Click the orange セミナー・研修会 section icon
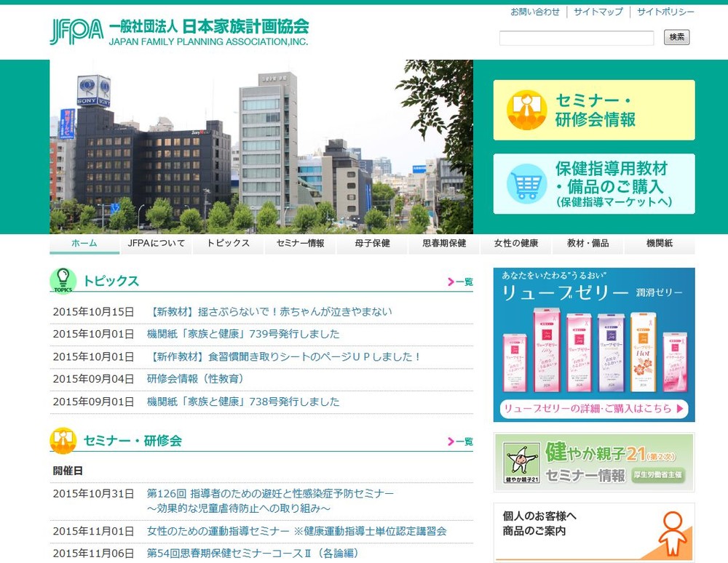 click(63, 440)
